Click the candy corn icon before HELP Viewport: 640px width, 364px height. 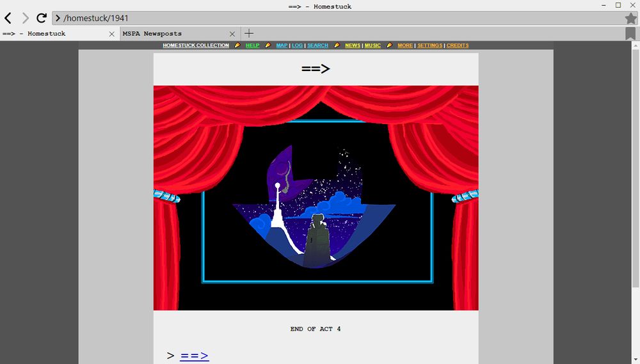point(237,45)
